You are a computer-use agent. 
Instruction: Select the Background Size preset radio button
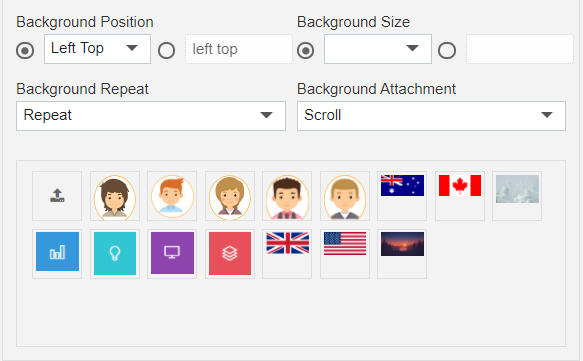point(306,50)
